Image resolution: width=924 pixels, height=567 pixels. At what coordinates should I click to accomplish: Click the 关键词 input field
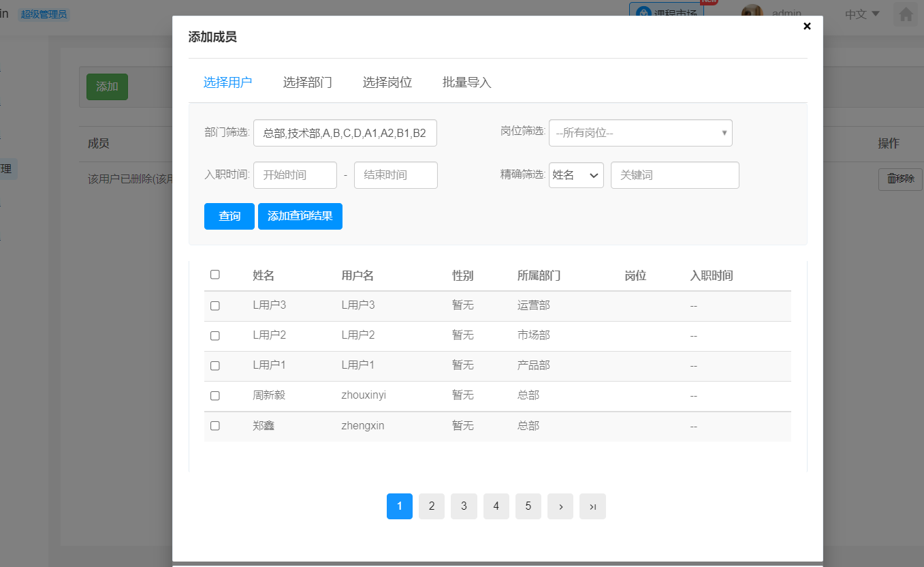pos(675,175)
